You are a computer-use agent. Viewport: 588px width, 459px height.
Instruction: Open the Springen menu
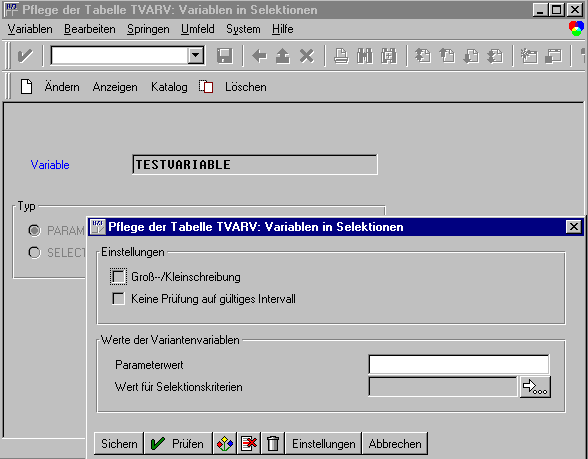(148, 29)
